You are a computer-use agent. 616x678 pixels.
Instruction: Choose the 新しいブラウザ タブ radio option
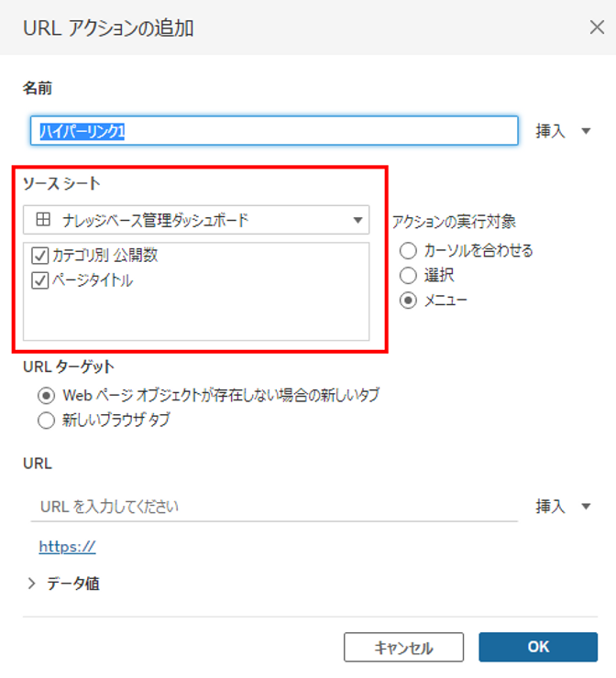click(46, 421)
